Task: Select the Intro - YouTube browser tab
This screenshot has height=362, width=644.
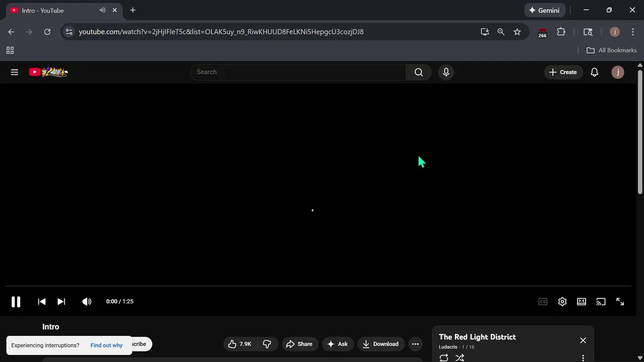Action: [64, 10]
